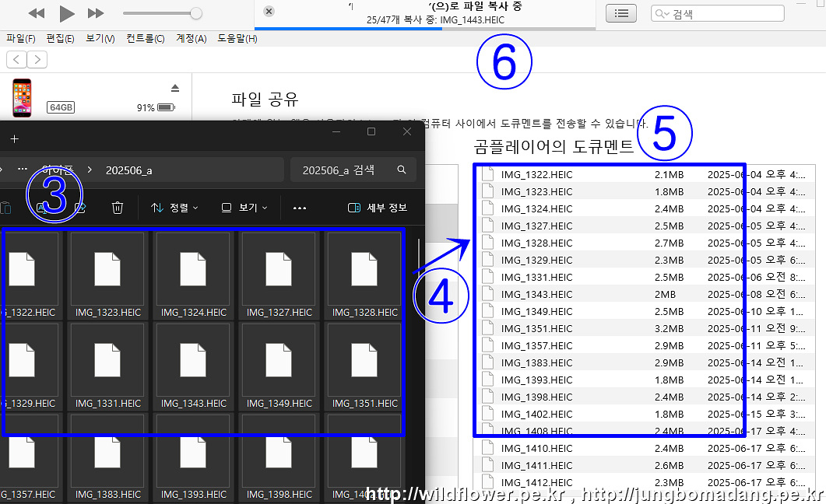The image size is (826, 504).
Task: Open the 도움말(H) menu
Action: pos(237,38)
